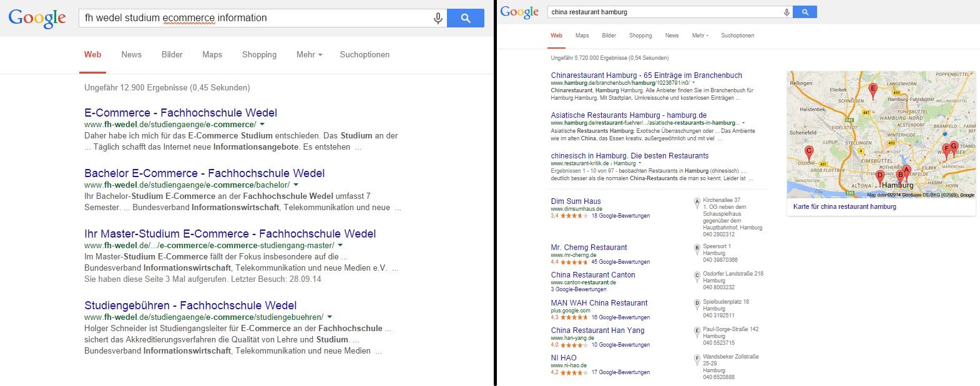Click the star rating of Dim Sum Haus
This screenshot has width=980, height=386.
tap(574, 216)
